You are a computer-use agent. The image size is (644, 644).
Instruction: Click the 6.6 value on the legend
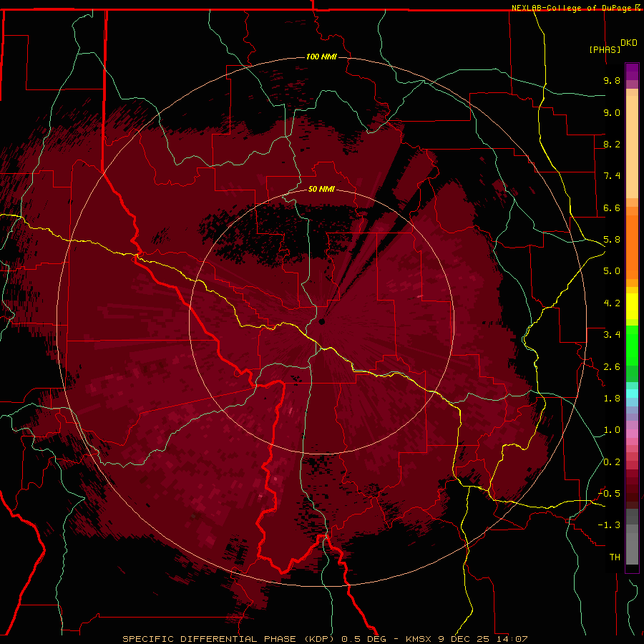coord(612,208)
